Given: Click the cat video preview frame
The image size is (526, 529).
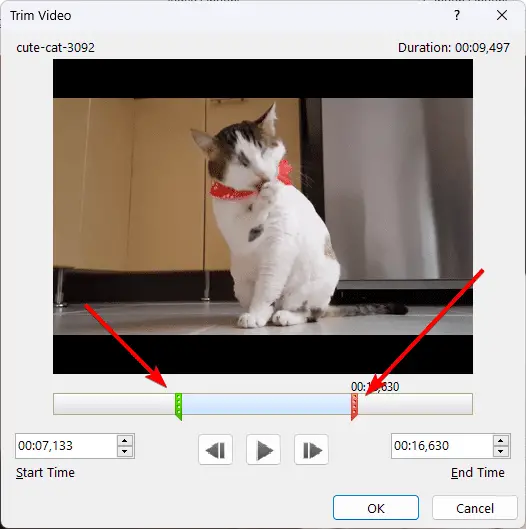Looking at the screenshot, I should pyautogui.click(x=263, y=216).
